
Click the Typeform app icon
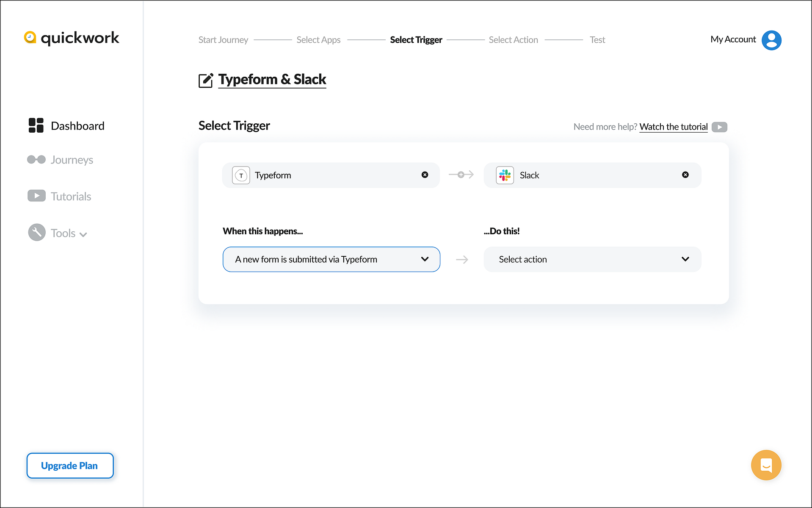point(241,175)
